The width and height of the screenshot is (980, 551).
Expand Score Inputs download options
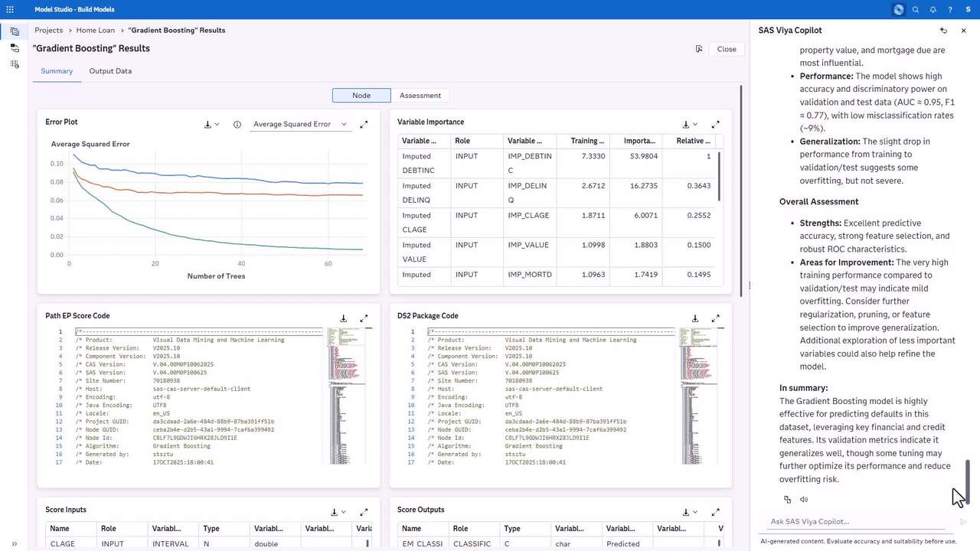coord(338,512)
